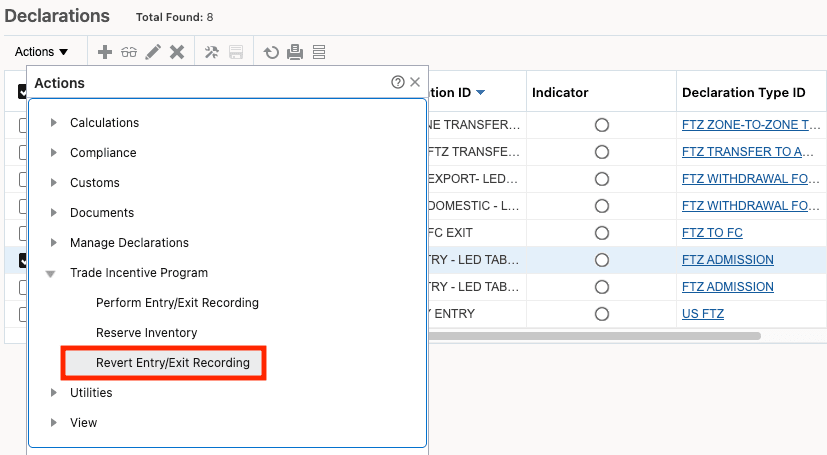Click the printer icon in the toolbar
This screenshot has width=827, height=455.
coord(295,52)
